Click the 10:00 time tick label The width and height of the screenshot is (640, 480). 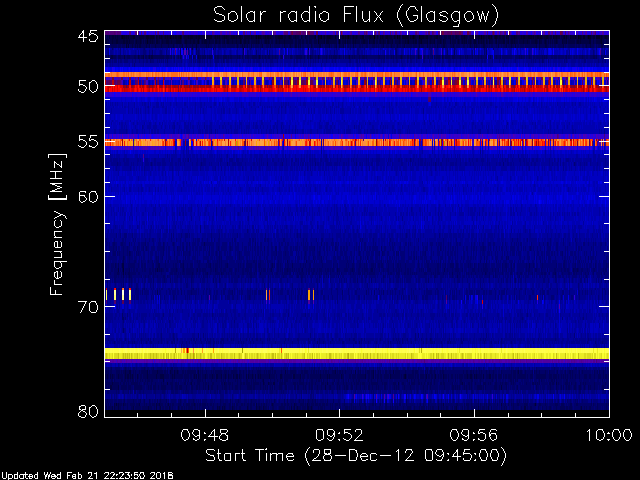(x=609, y=435)
